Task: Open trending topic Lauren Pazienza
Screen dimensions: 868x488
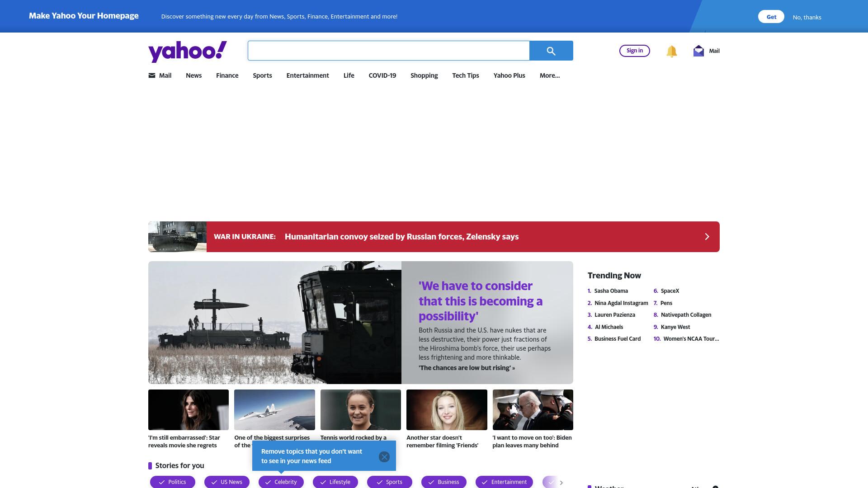Action: [615, 315]
